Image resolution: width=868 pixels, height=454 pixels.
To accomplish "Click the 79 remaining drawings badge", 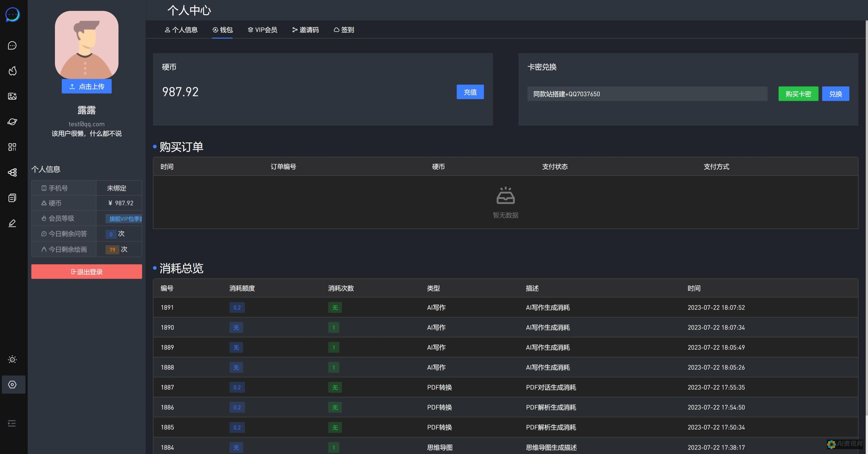I will pyautogui.click(x=112, y=249).
